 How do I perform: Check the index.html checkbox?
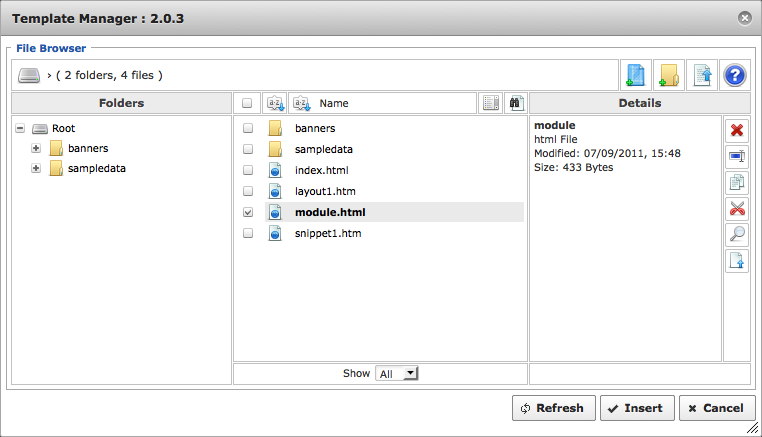click(x=248, y=170)
